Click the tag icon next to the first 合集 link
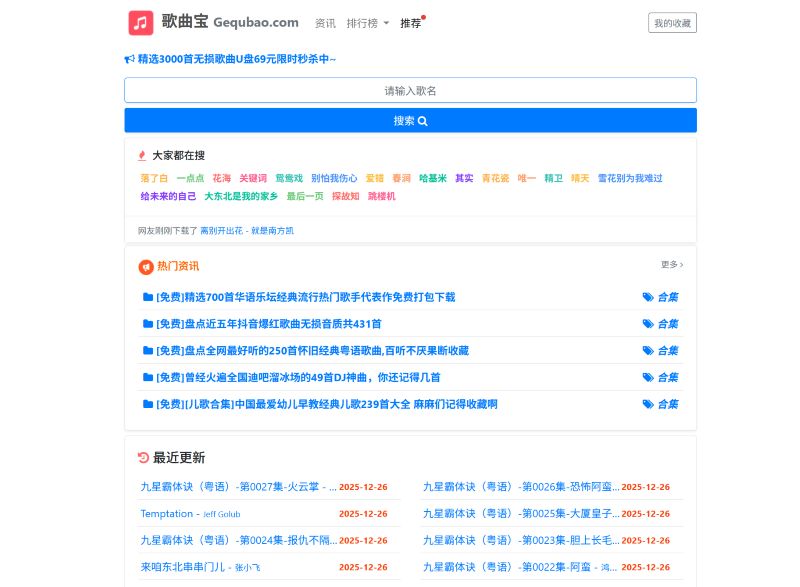Screen dimensions: 800x587 (x=648, y=297)
